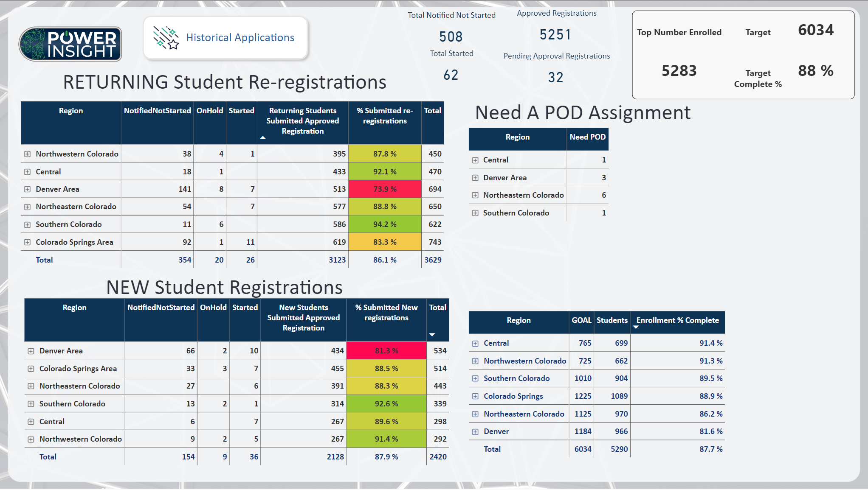Expand Northwestern Colorado in new registrations table
Screen dimensions: 868x490
click(x=31, y=440)
